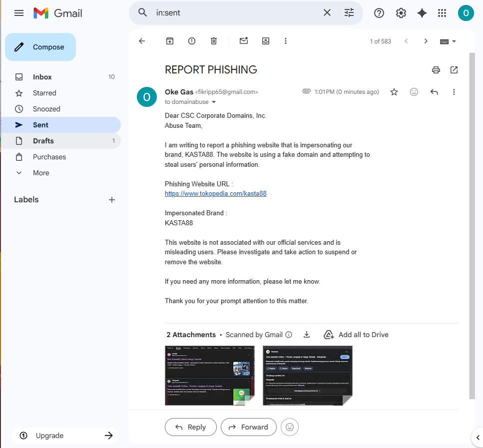Viewport: 483px width, 448px height.
Task: Open the Google apps grid
Action: 442,13
